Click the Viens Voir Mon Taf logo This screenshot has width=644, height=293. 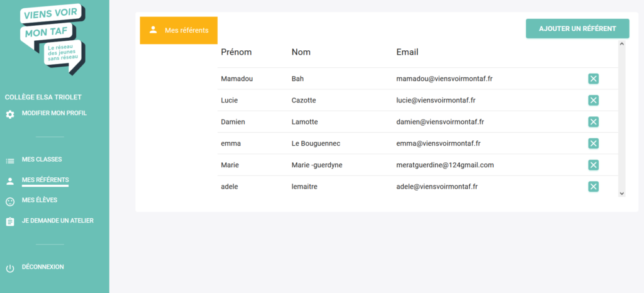tap(53, 38)
